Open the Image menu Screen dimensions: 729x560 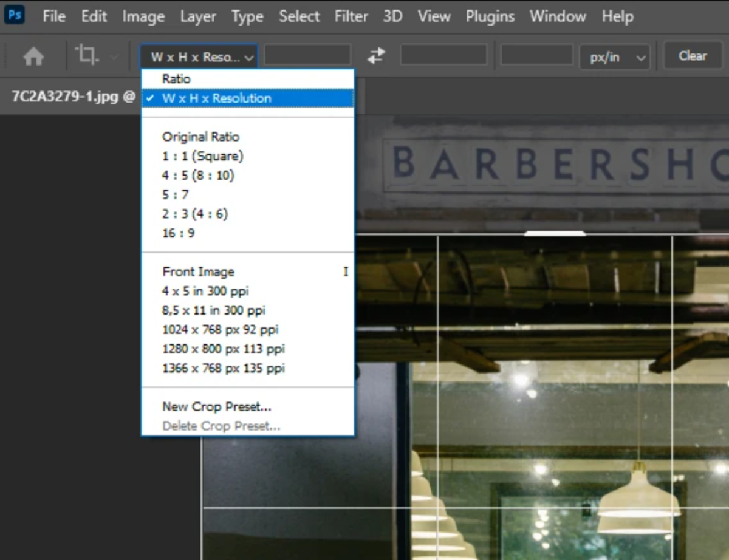click(x=143, y=16)
